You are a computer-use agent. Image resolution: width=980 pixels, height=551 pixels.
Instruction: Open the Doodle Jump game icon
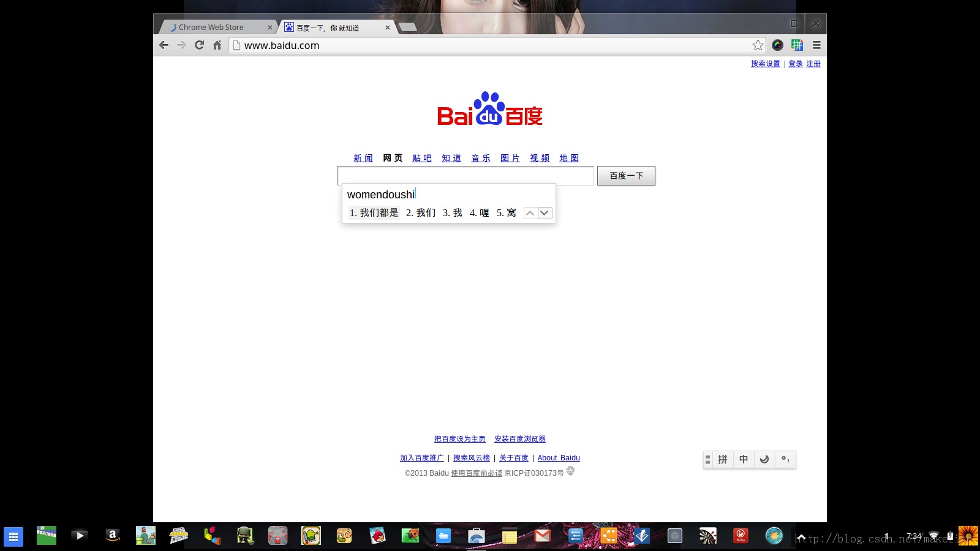pos(311,536)
